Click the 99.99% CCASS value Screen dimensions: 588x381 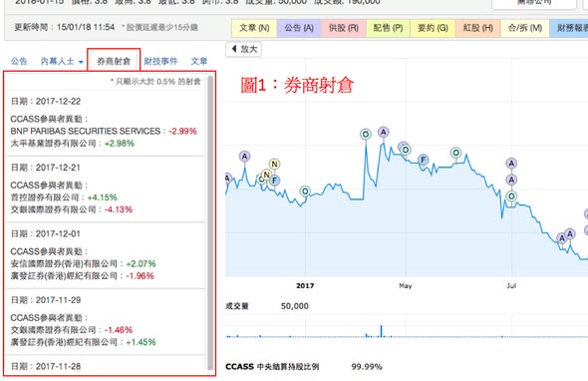(x=367, y=367)
